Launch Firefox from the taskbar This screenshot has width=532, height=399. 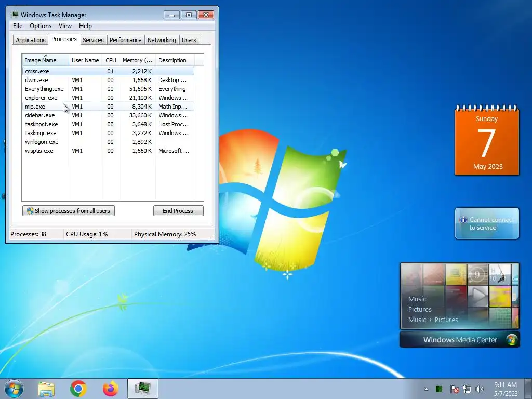[111, 389]
